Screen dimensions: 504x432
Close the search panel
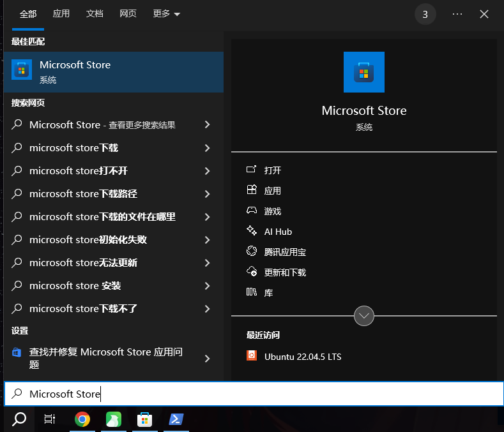pyautogui.click(x=484, y=14)
